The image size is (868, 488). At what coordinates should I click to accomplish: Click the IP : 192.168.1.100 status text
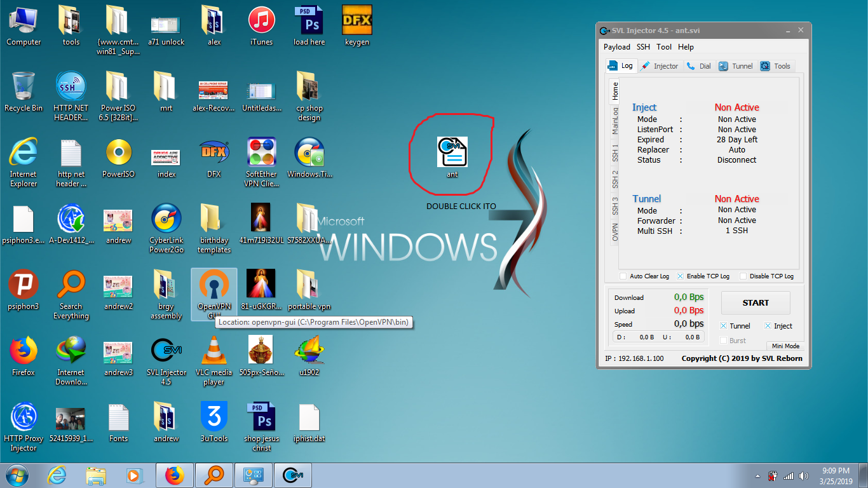point(634,358)
